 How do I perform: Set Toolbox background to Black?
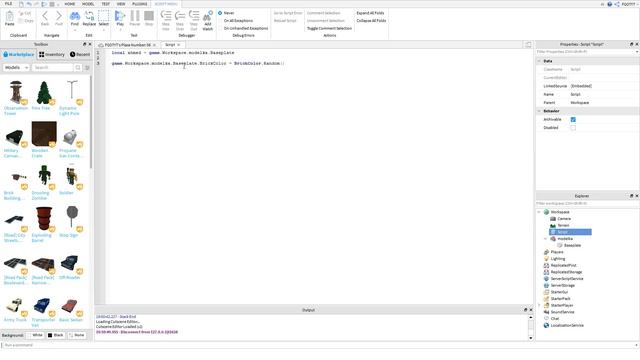56,335
